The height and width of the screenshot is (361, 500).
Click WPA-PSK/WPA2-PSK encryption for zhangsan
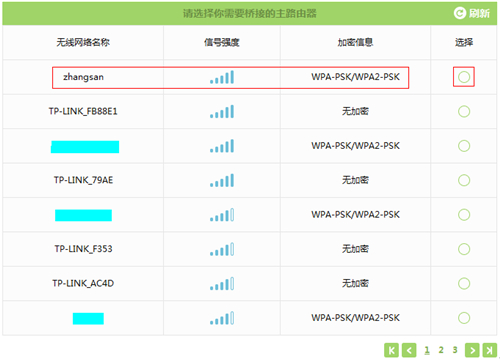coord(355,77)
